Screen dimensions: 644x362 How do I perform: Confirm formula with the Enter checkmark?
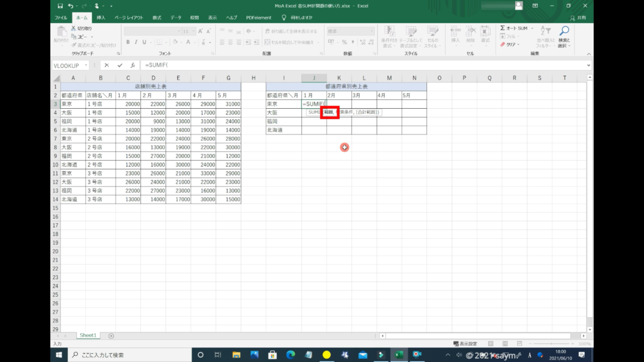point(119,65)
